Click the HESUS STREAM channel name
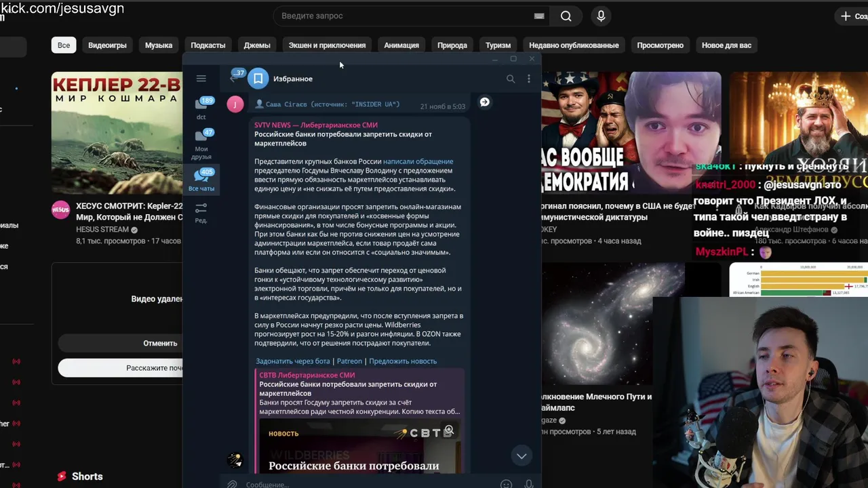Image resolution: width=868 pixels, height=488 pixels. 102,230
